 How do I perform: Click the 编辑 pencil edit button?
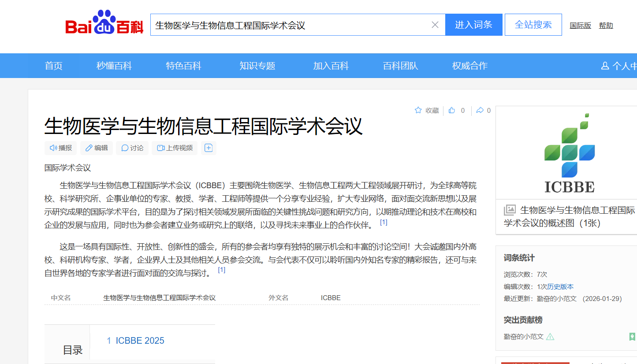pyautogui.click(x=97, y=148)
